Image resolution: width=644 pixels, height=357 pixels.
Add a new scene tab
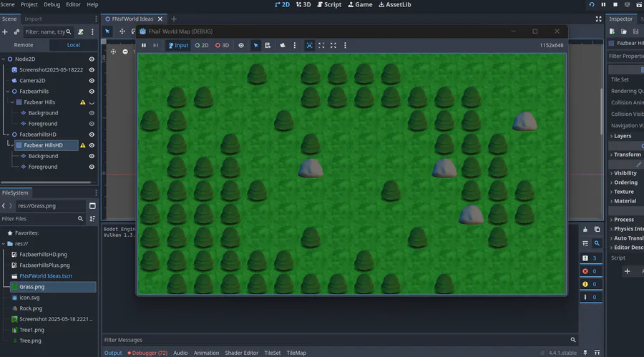click(174, 19)
